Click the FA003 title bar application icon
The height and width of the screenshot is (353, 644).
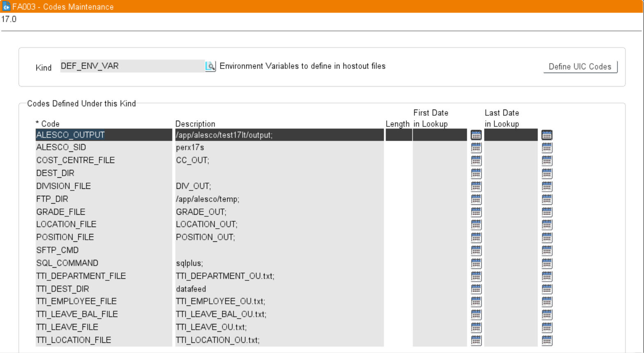tap(6, 6)
